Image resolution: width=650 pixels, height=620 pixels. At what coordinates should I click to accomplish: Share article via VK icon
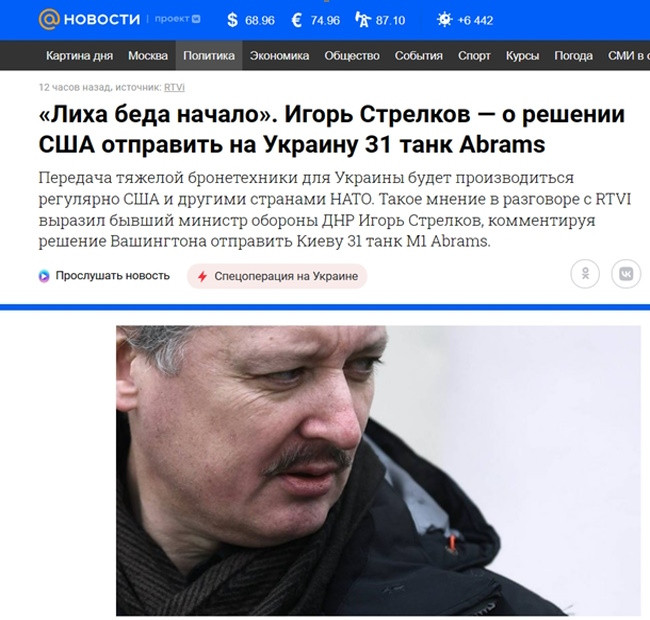pos(626,274)
